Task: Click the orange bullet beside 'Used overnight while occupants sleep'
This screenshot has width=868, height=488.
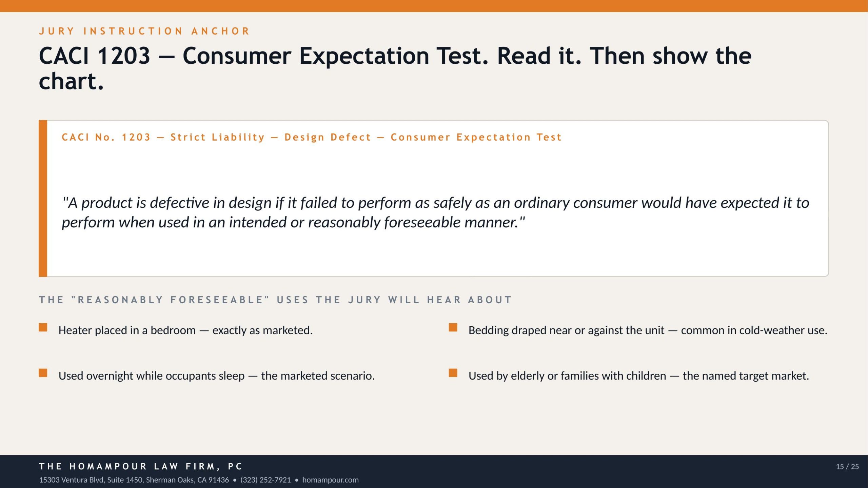Action: [43, 373]
